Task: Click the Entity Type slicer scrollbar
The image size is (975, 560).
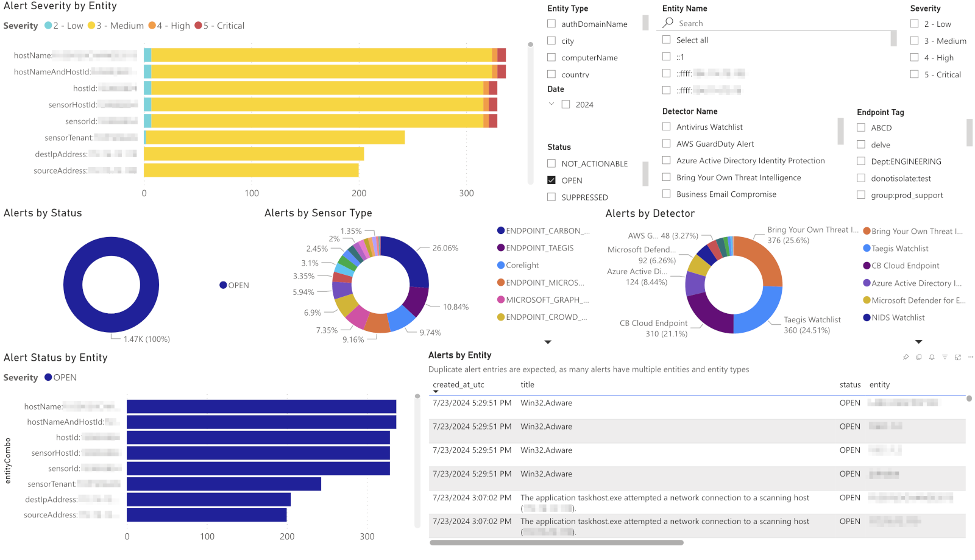Action: coord(645,23)
